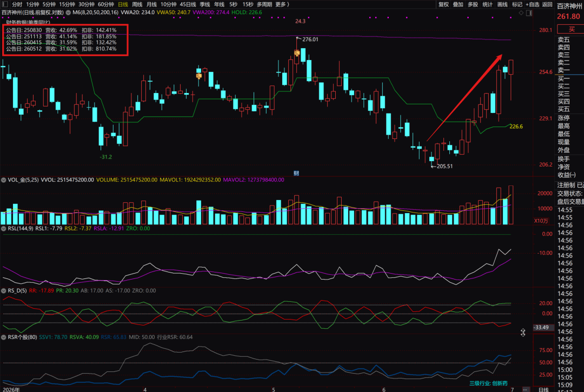Click the 返回 back button

(547, 4)
